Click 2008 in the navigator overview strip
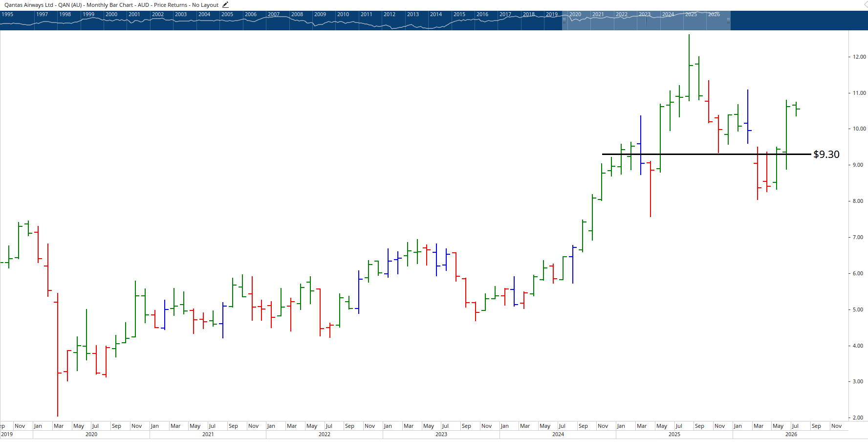The image size is (868, 442). click(x=297, y=14)
